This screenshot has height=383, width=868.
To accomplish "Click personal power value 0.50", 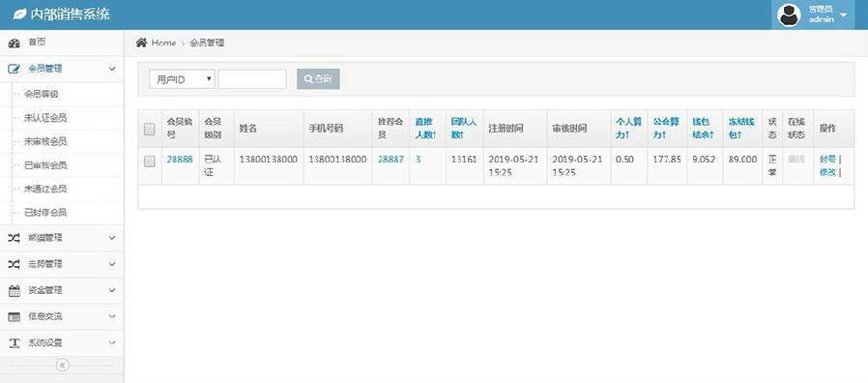I will coord(624,159).
